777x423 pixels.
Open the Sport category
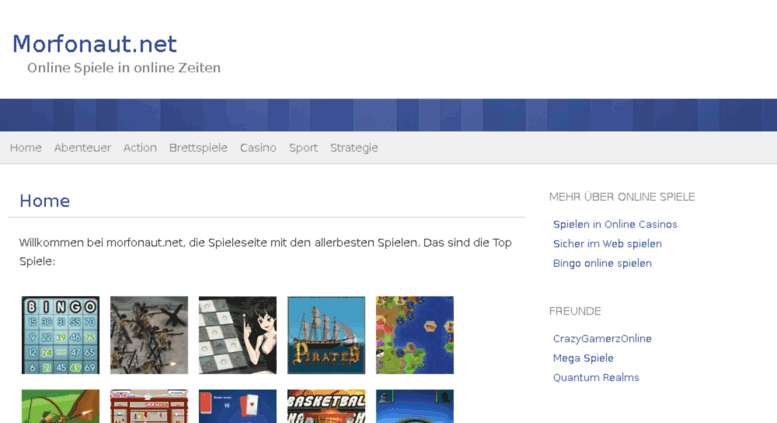point(303,148)
